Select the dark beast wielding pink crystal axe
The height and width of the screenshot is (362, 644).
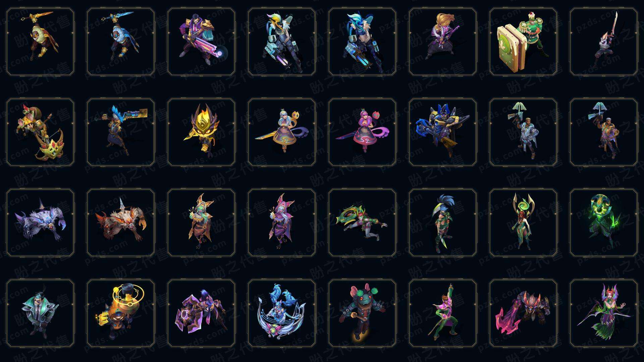(523, 313)
